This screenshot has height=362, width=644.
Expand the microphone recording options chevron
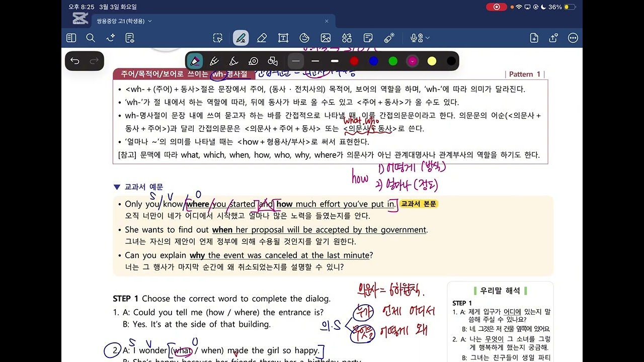point(428,38)
